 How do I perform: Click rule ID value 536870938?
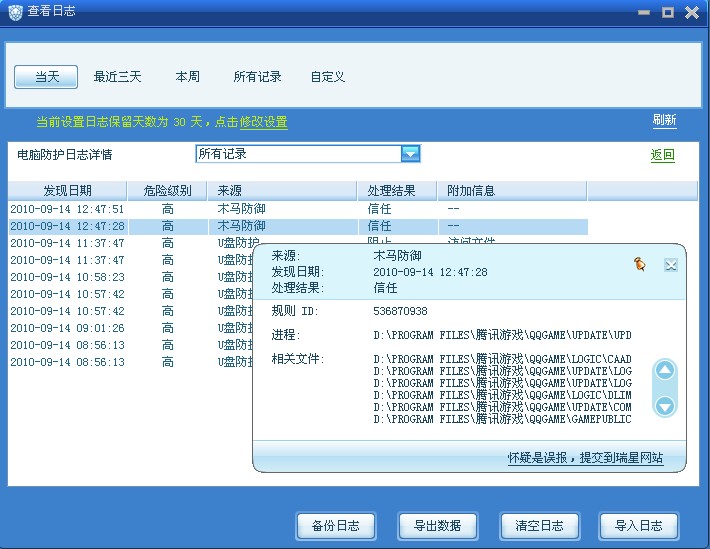pos(400,311)
